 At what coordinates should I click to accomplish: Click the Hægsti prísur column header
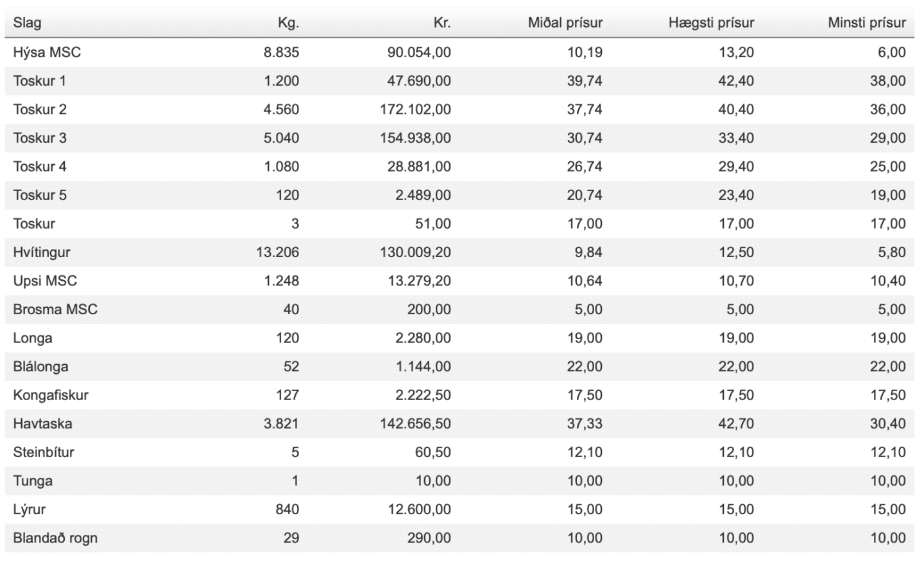[x=712, y=23]
